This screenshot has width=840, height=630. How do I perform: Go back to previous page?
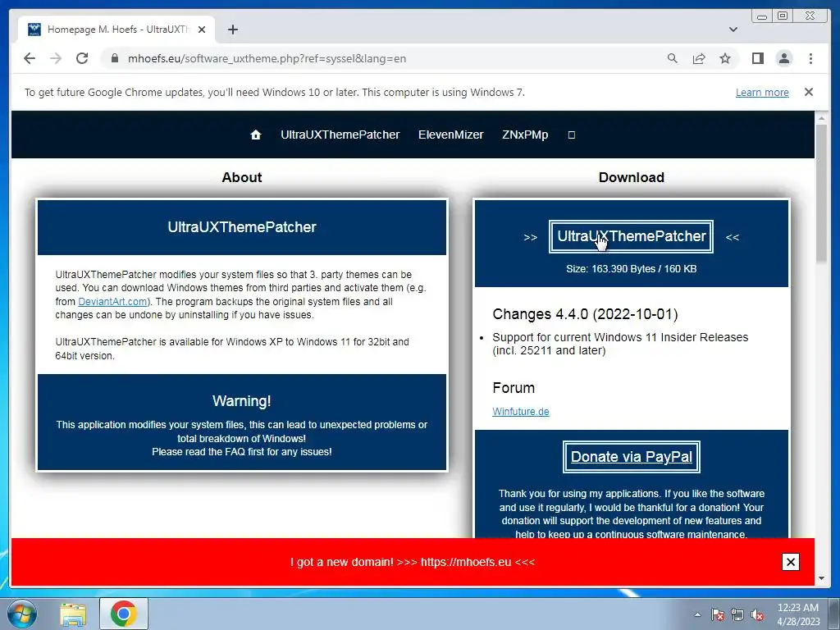[x=30, y=58]
